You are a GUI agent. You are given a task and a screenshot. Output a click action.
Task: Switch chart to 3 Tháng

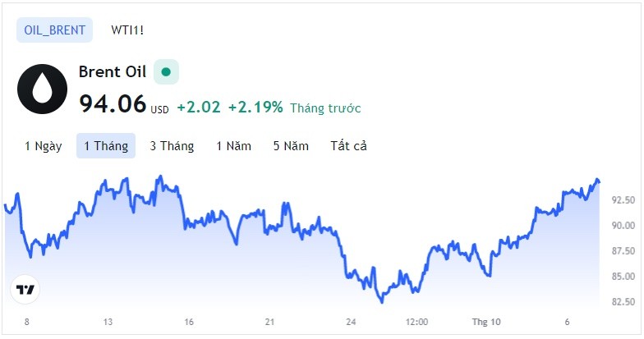(x=172, y=146)
